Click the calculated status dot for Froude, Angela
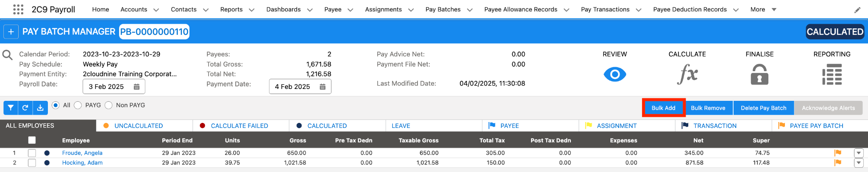 pyautogui.click(x=47, y=153)
